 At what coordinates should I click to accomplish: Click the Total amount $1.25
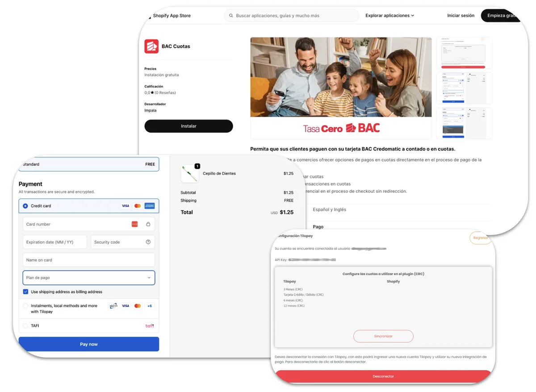coord(286,213)
